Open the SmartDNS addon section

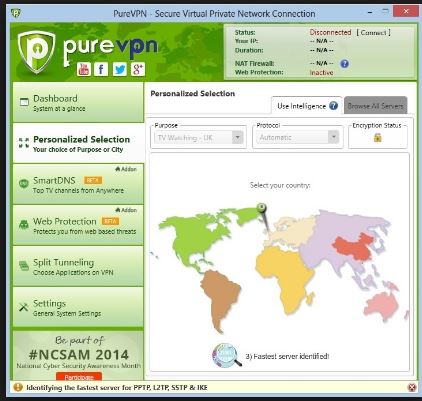[x=78, y=184]
